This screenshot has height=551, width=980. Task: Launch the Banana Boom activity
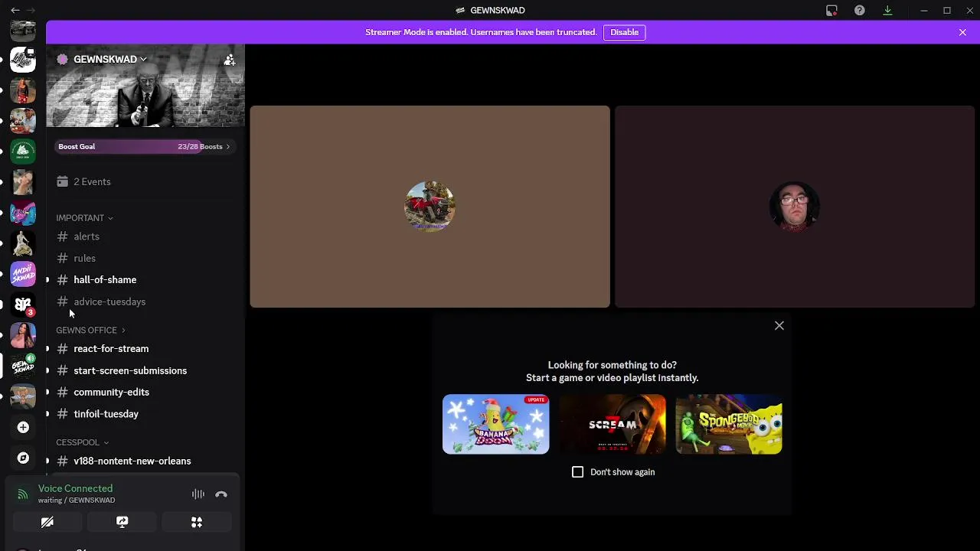tap(496, 425)
